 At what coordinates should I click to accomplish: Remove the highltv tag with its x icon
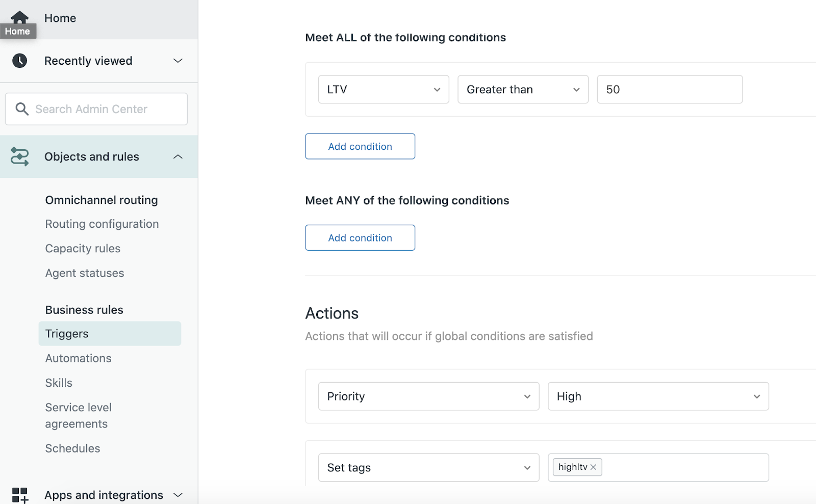pyautogui.click(x=594, y=467)
